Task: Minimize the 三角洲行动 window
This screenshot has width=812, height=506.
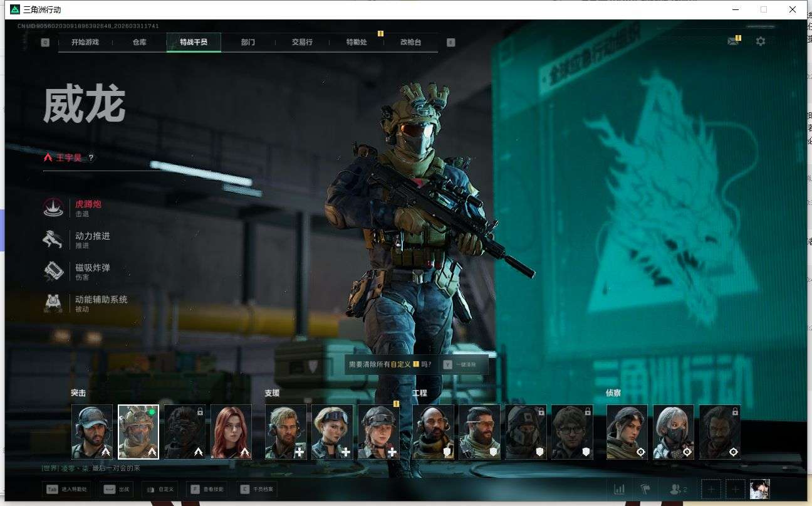Action: pos(734,9)
